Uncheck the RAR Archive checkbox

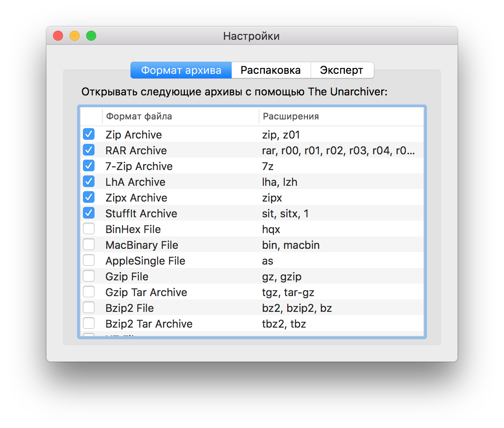[x=89, y=150]
